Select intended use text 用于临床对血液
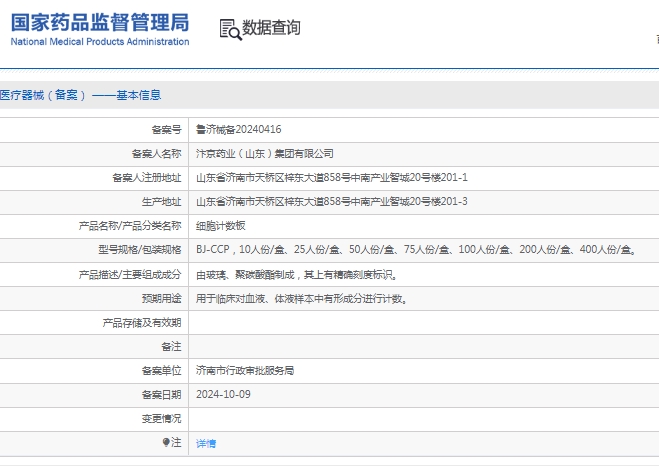Image resolution: width=659 pixels, height=470 pixels. tap(302, 299)
